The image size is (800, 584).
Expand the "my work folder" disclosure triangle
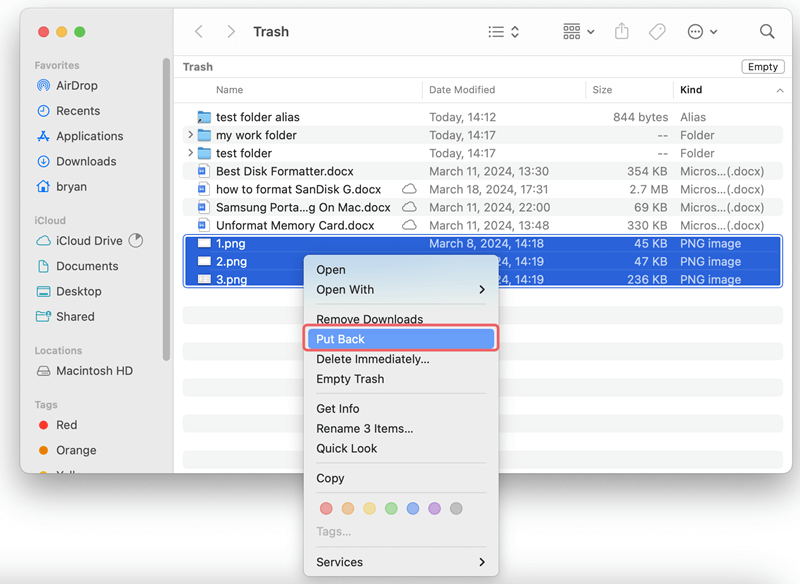pyautogui.click(x=193, y=135)
